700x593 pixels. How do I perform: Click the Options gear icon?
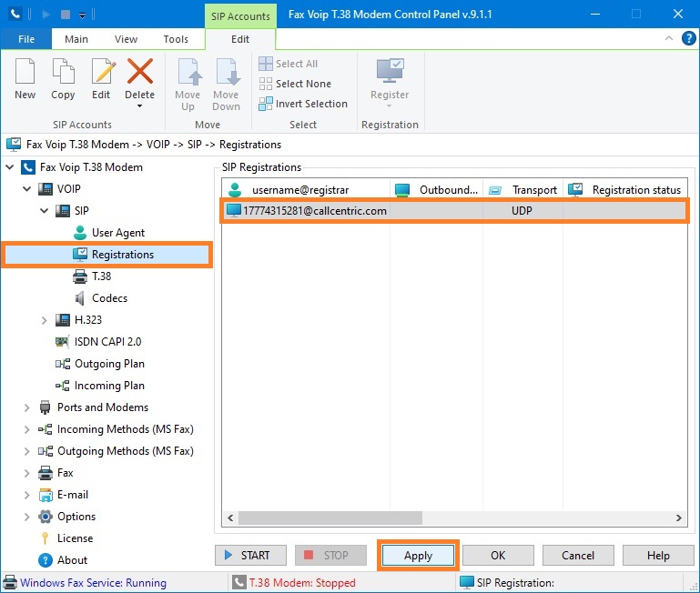point(46,517)
